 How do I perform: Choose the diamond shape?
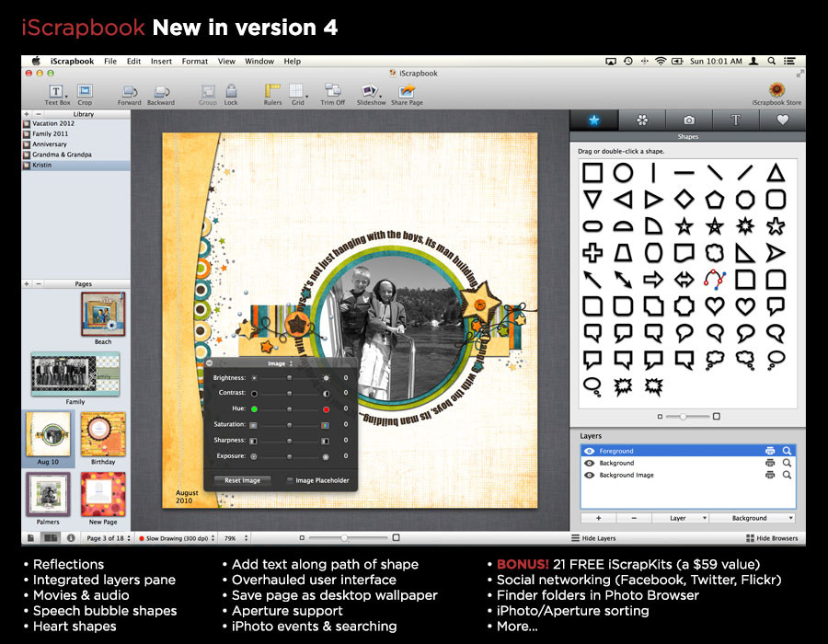pyautogui.click(x=684, y=200)
